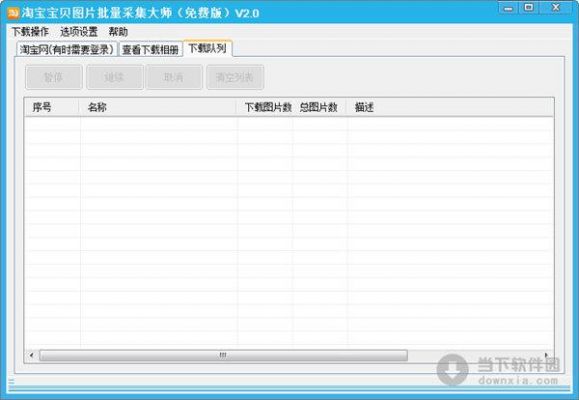Click the 清空列表 button
579x400 pixels.
[x=235, y=77]
